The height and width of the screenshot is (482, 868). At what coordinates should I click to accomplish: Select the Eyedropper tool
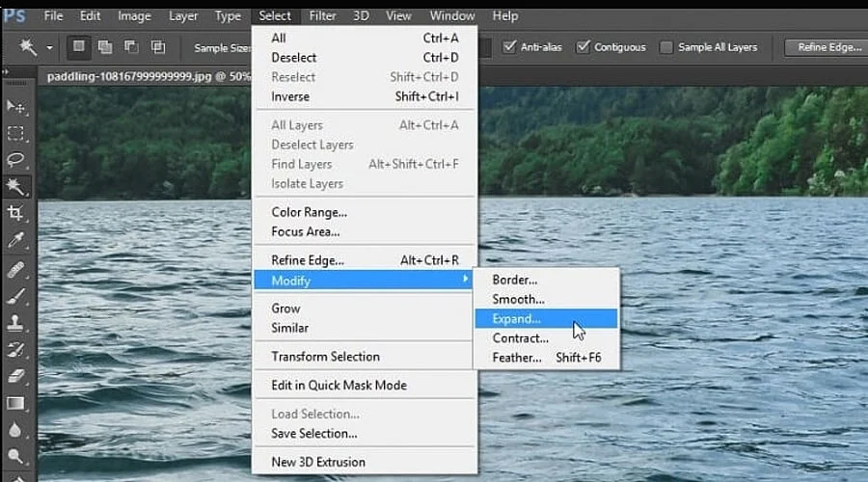[x=15, y=241]
